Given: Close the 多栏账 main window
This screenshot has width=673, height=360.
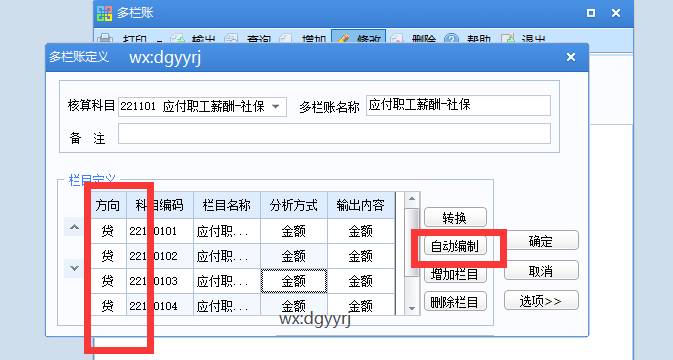Looking at the screenshot, I should coord(616,13).
